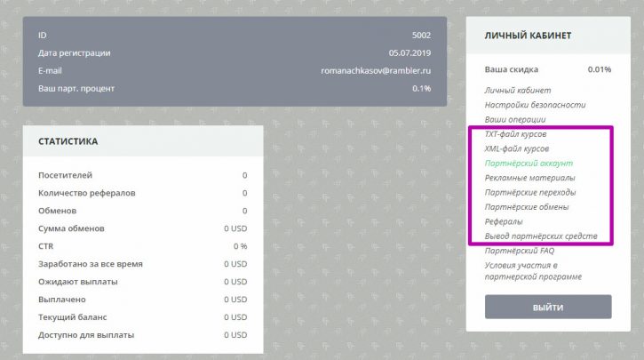The image size is (644, 360).
Task: View Партнёрские переходы page
Action: coord(530,192)
